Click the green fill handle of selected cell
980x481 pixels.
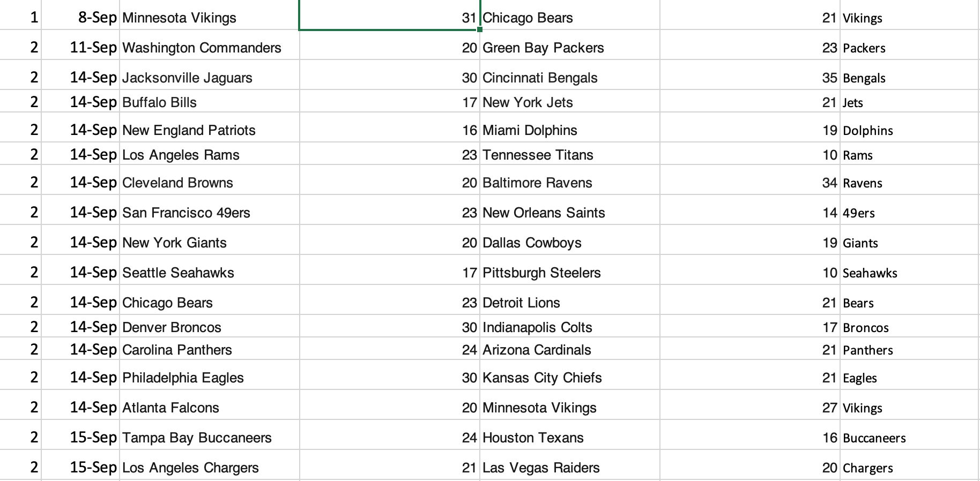click(x=479, y=29)
